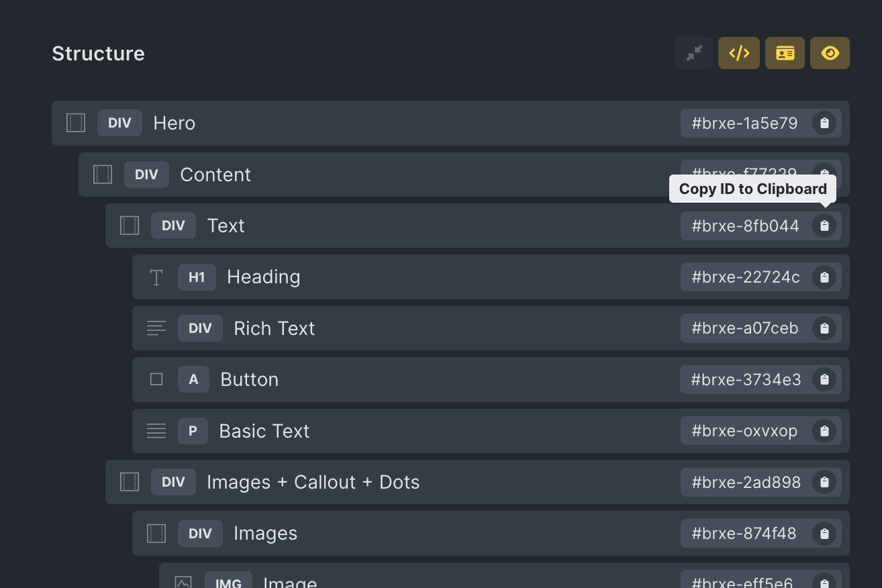Copy Images + Callout + Dots ID icon
The height and width of the screenshot is (588, 882).
point(825,483)
